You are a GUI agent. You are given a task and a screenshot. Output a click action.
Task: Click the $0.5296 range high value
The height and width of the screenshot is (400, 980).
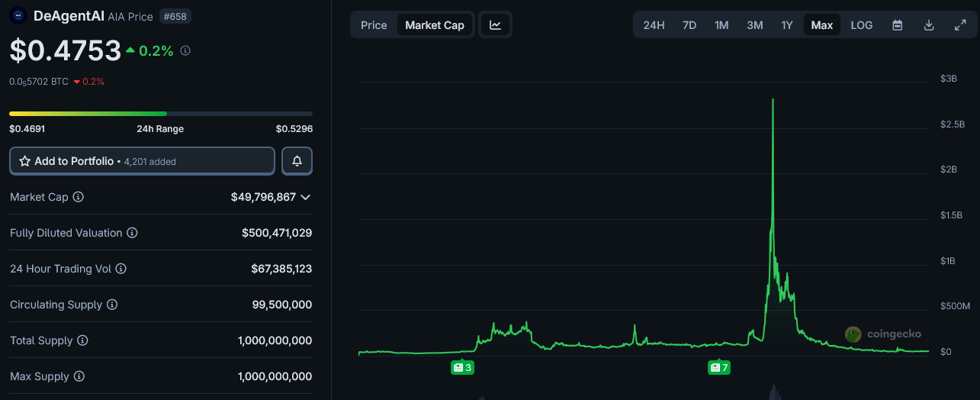click(x=294, y=129)
